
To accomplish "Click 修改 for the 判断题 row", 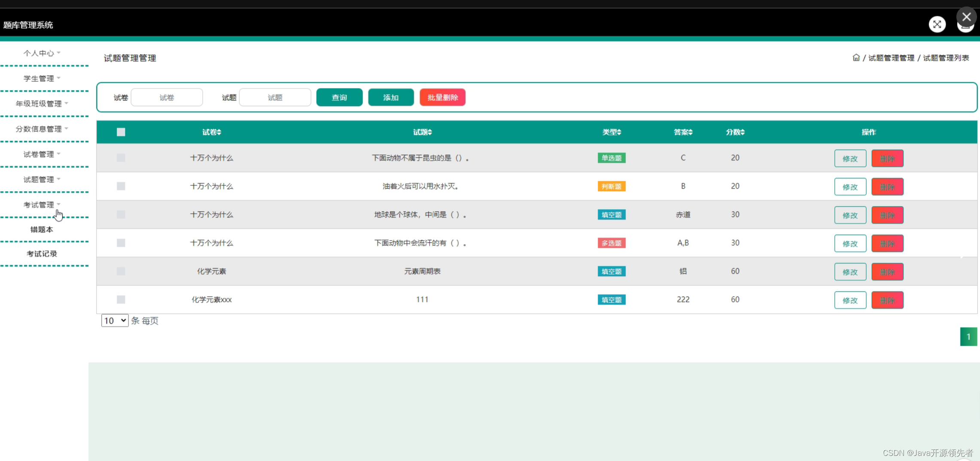I will [x=850, y=187].
